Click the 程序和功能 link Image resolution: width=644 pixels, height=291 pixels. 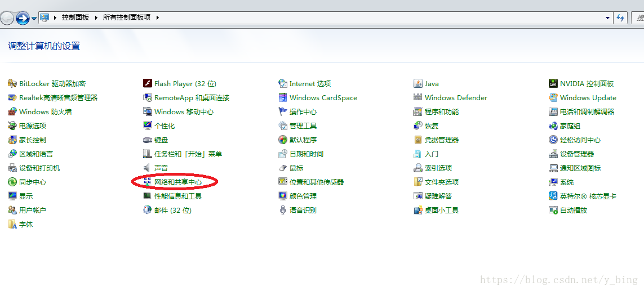click(x=442, y=111)
